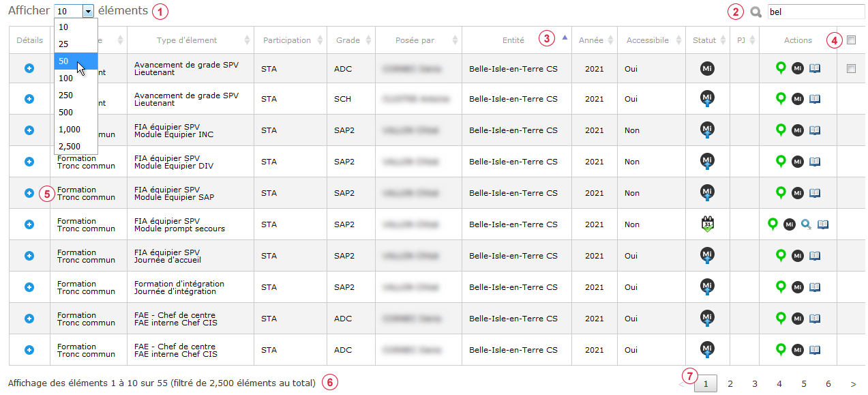Click the Mi status icon in the first row

click(x=707, y=68)
